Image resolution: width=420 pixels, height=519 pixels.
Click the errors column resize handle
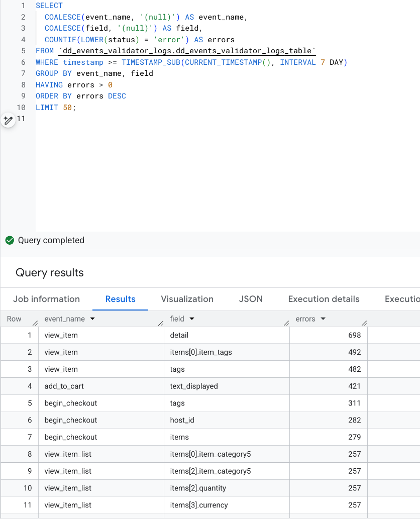[364, 323]
